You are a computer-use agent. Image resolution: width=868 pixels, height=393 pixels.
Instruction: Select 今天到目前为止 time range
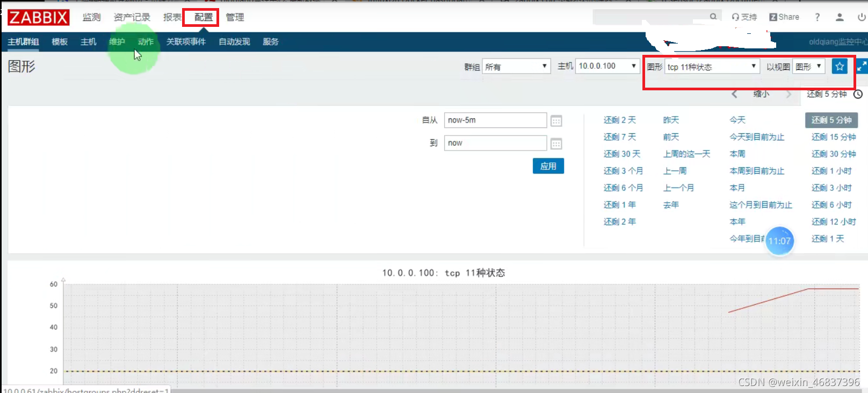coord(757,137)
